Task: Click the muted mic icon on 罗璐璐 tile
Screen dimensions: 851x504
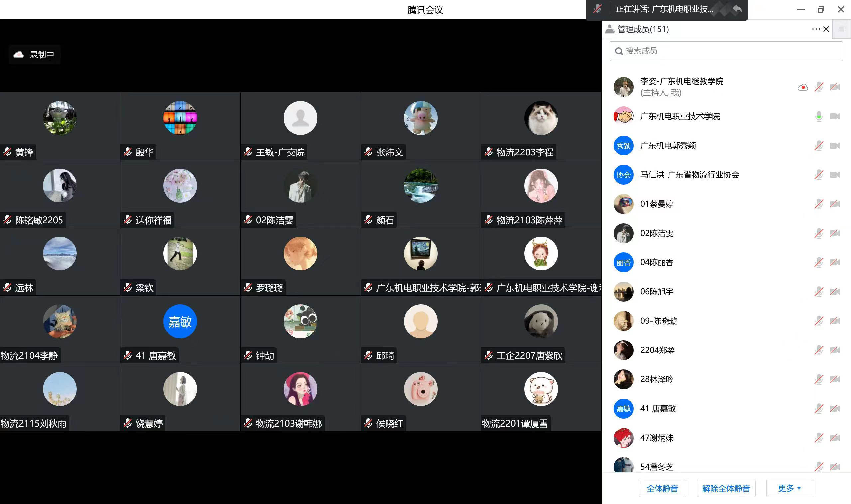Action: click(248, 288)
